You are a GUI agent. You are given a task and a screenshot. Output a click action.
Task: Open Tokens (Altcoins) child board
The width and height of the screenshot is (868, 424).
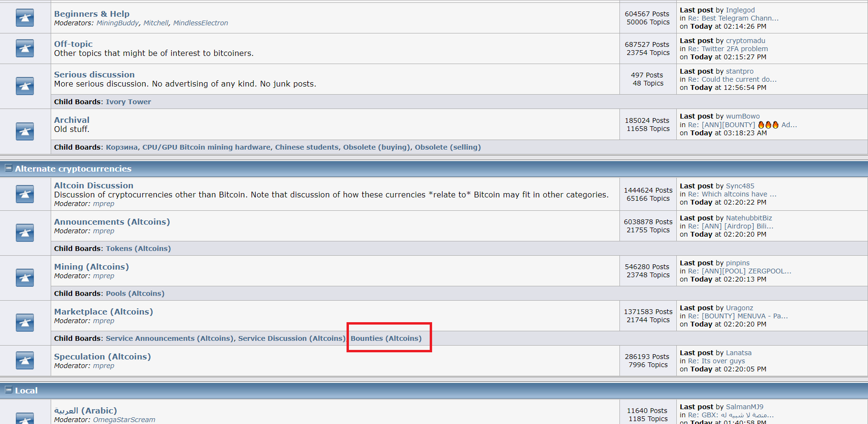point(138,249)
